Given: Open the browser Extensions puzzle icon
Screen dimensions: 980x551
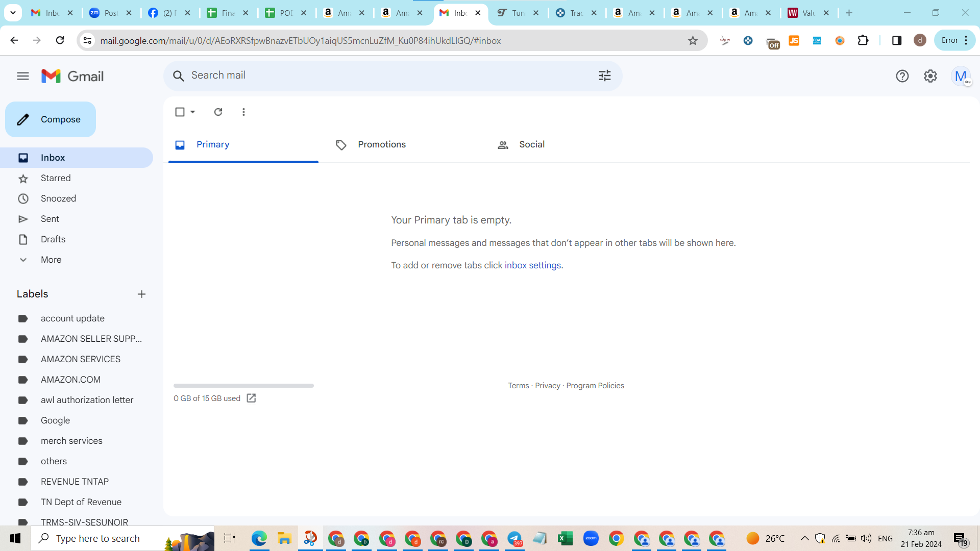Looking at the screenshot, I should pyautogui.click(x=863, y=40).
